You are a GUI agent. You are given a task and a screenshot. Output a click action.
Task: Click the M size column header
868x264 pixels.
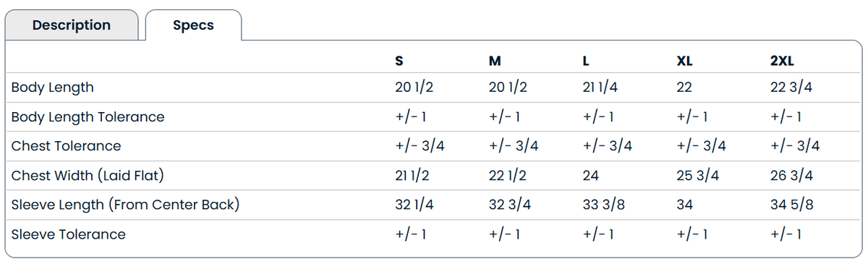(495, 61)
